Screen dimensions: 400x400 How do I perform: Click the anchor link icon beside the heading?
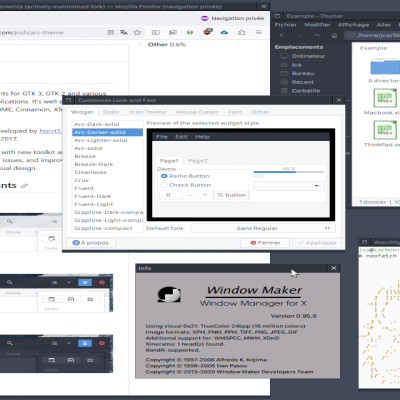(24, 186)
